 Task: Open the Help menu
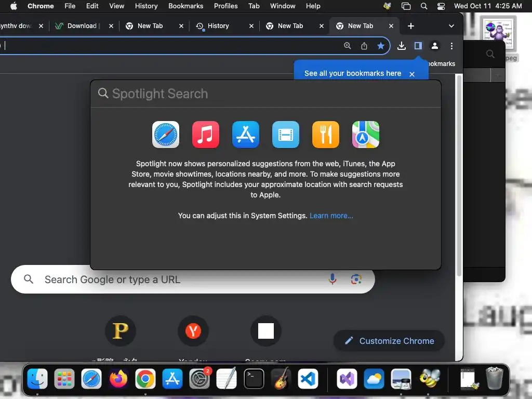point(313,6)
